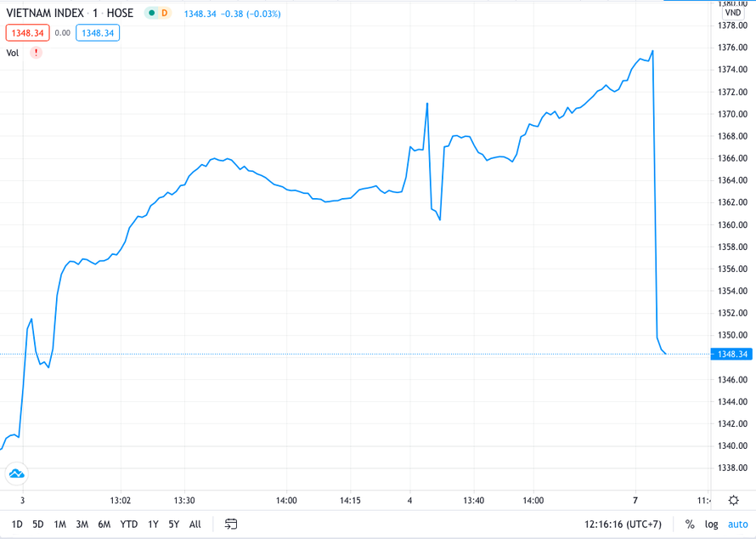Click the Vol indicator error warning icon

click(x=36, y=53)
